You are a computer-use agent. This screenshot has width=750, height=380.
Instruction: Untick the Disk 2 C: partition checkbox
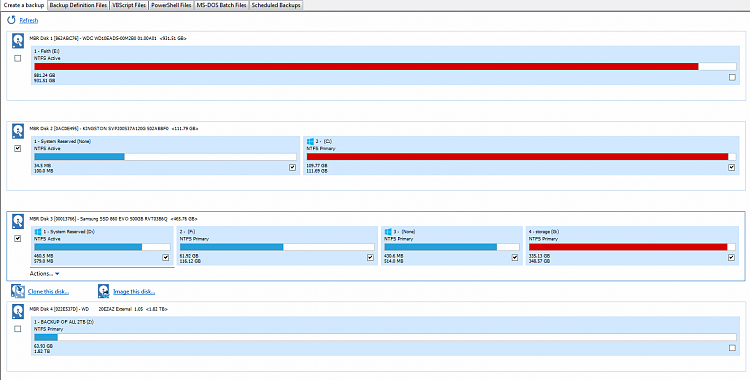[x=731, y=168]
